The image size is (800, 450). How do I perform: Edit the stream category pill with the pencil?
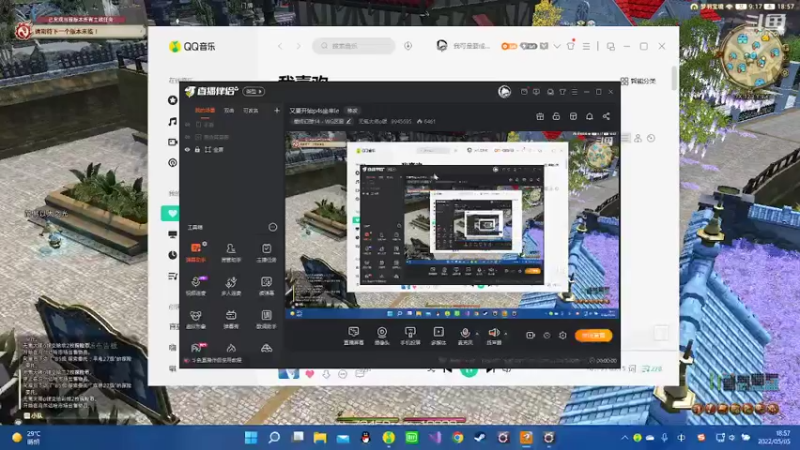click(x=322, y=121)
